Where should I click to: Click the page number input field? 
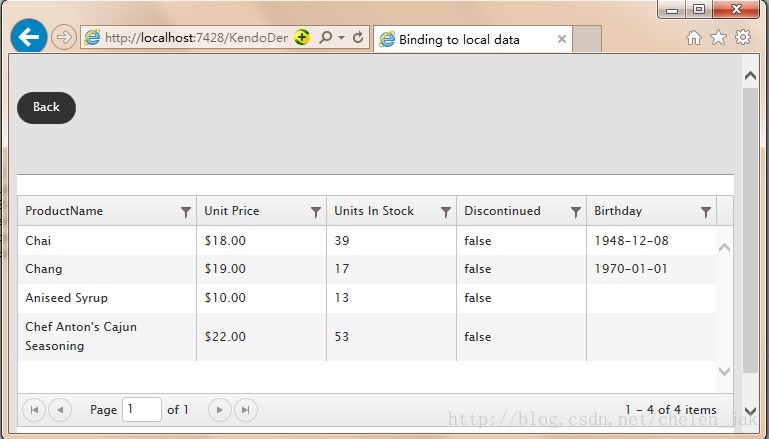point(142,410)
